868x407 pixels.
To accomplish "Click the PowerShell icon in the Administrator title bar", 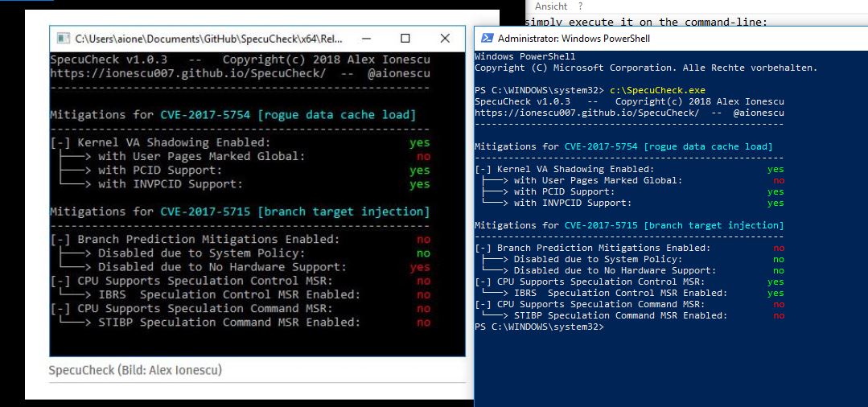I will click(487, 39).
